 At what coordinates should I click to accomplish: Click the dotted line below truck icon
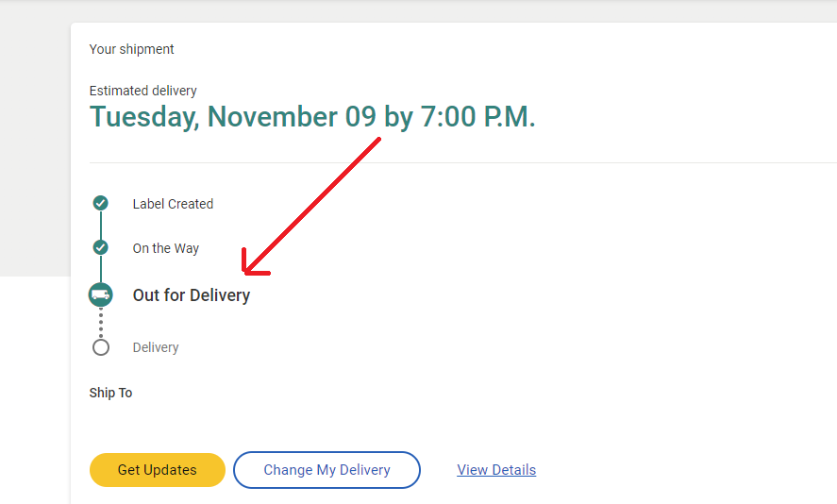pos(101,323)
